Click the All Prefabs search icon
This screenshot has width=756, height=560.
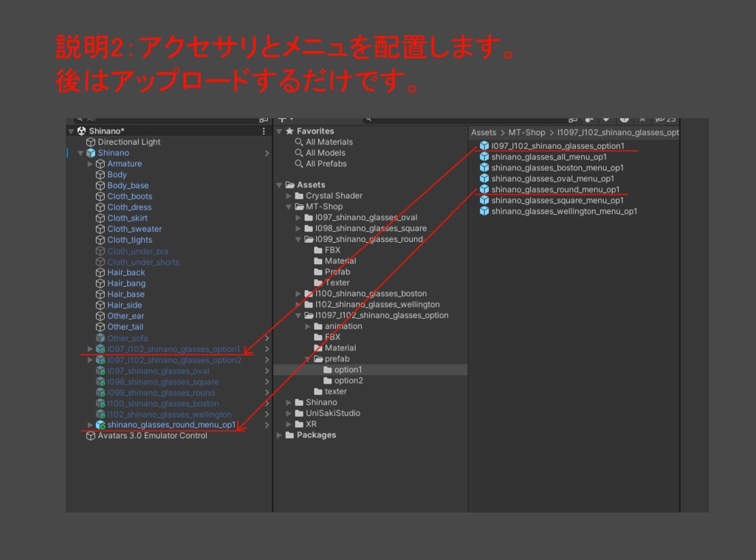point(299,164)
